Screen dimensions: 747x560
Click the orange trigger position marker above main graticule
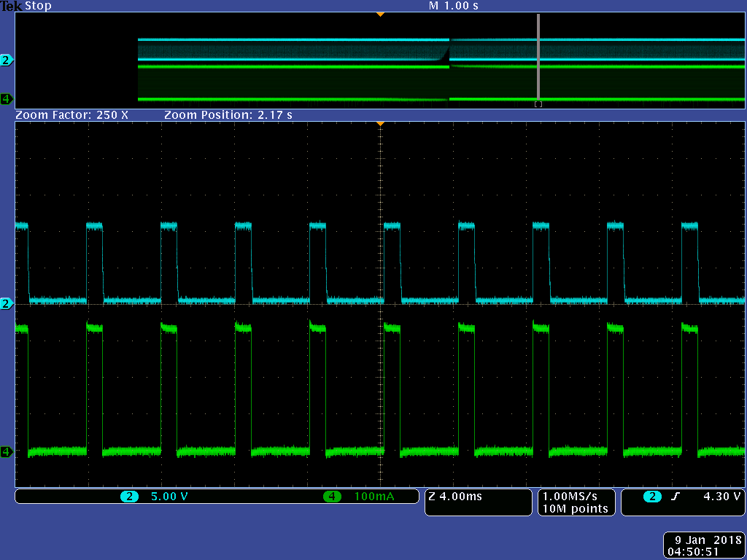pyautogui.click(x=379, y=124)
